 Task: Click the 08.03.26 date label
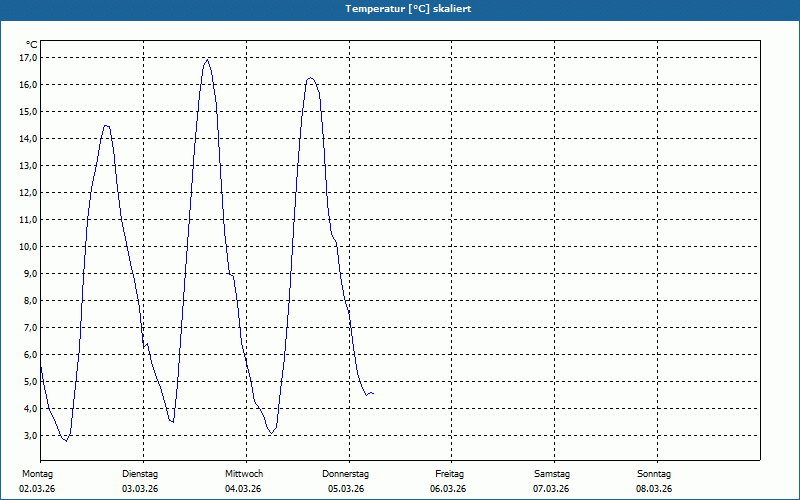click(x=654, y=489)
